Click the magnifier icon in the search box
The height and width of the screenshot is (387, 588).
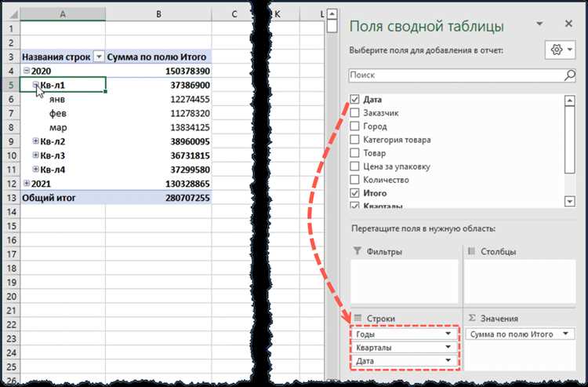tap(570, 75)
